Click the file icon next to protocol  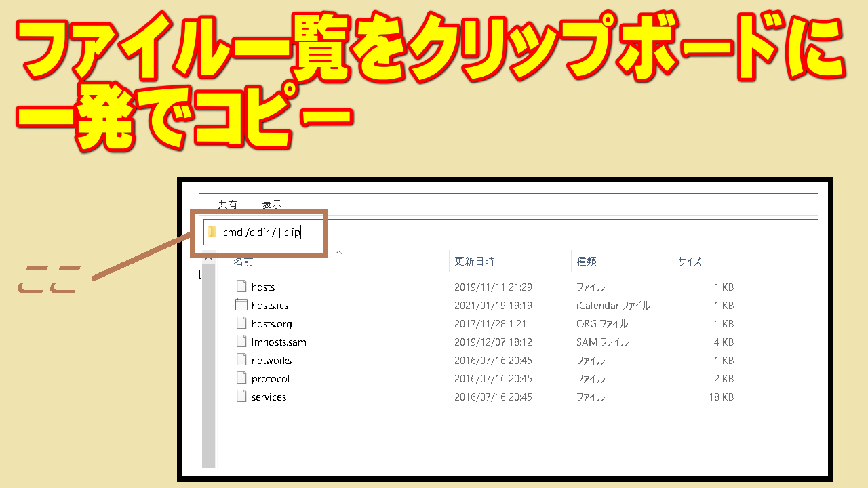point(242,378)
